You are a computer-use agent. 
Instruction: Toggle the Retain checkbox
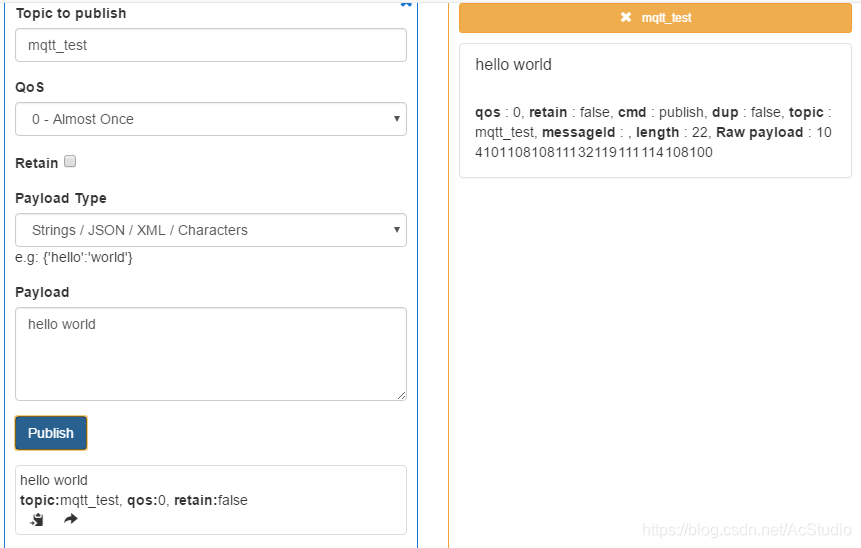[x=70, y=161]
